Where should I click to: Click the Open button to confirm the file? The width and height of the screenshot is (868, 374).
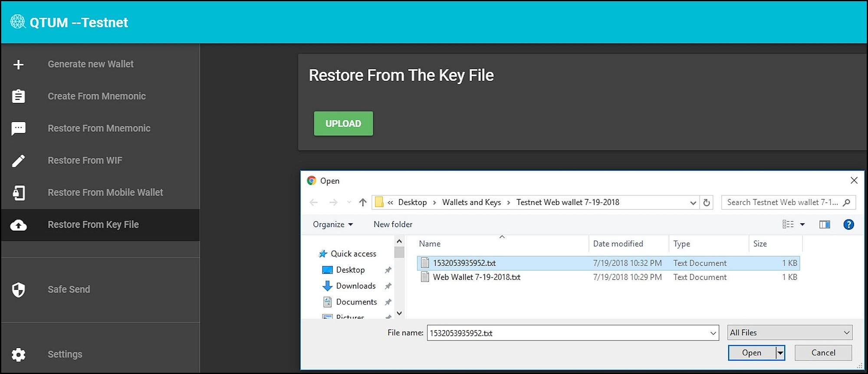pyautogui.click(x=752, y=353)
